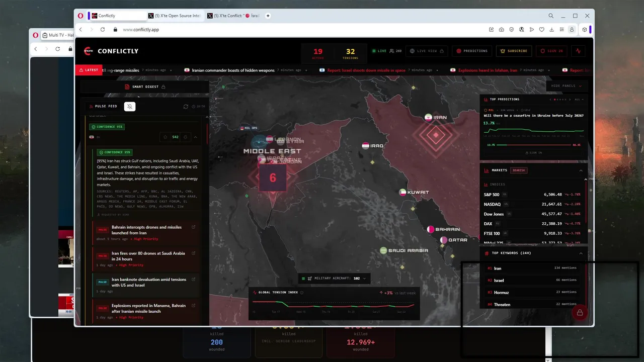Click the Latest alert badge

(89, 70)
